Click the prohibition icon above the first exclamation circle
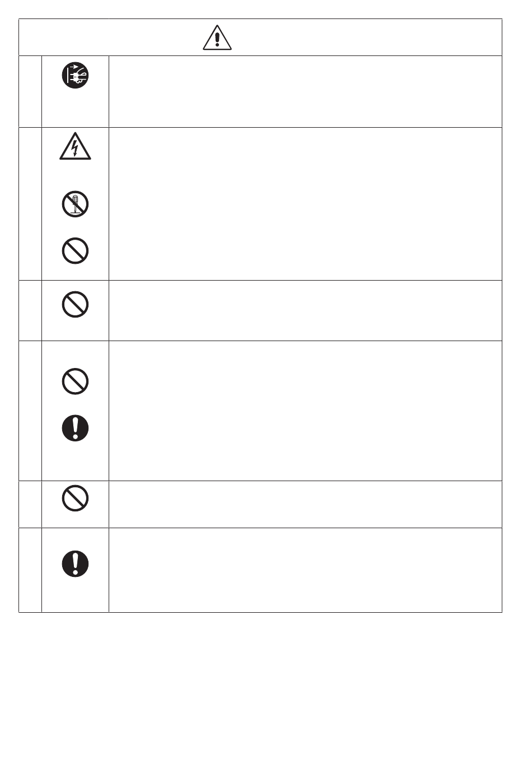The height and width of the screenshot is (764, 532). 75,382
